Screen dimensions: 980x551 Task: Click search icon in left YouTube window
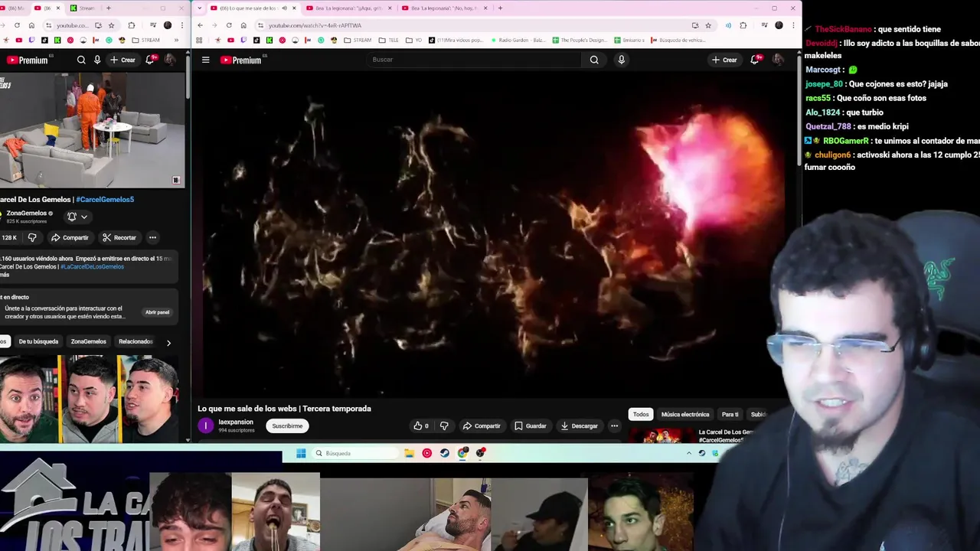pos(81,60)
